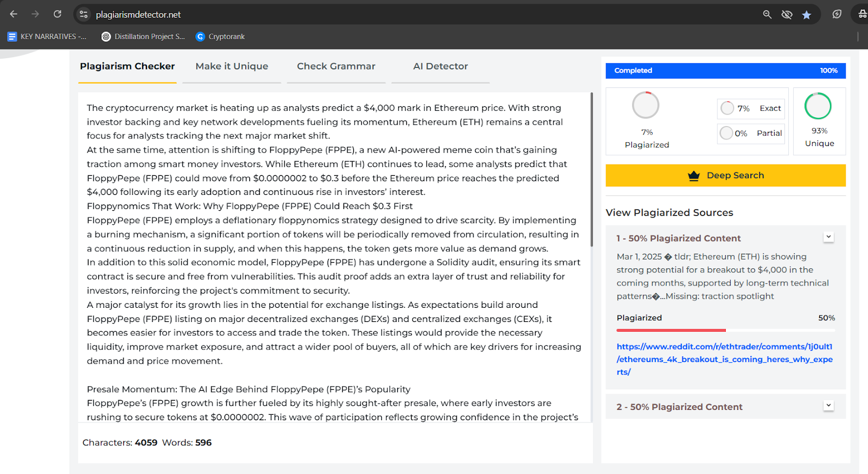Click '2 - 50% Plagiarized Content' header

pyautogui.click(x=679, y=407)
